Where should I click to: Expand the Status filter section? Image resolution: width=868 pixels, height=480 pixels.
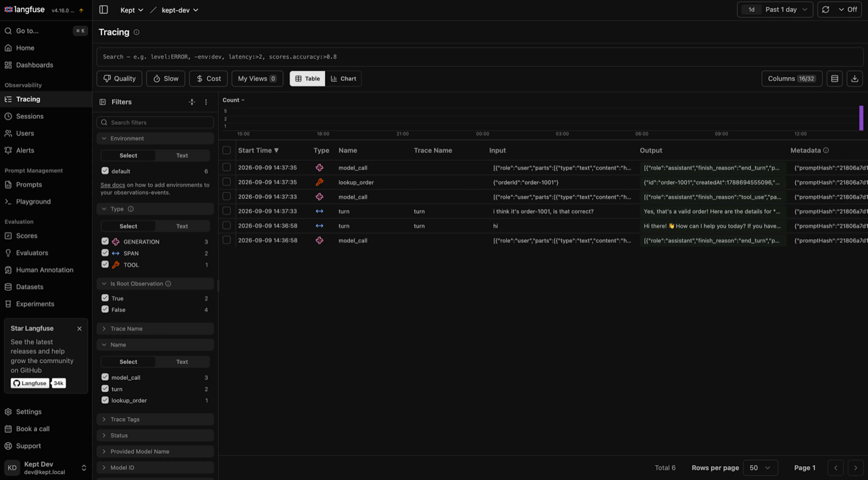[155, 435]
